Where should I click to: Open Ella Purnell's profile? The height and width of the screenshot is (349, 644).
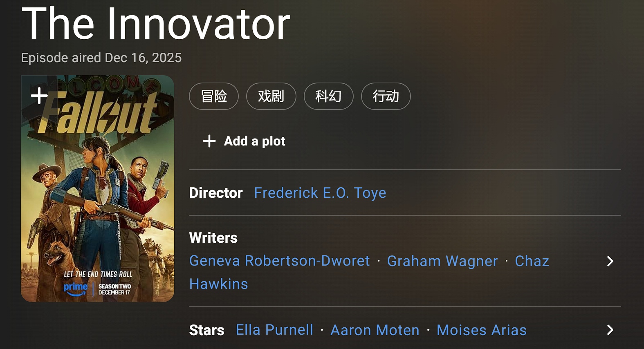(274, 330)
